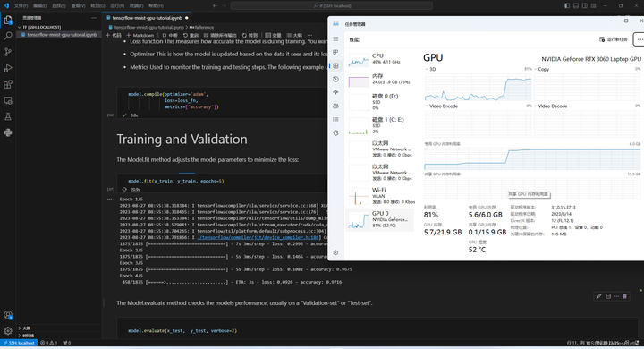Screen dimensions: 644x349
Task: Open the Run and Debug view
Action: point(8,68)
